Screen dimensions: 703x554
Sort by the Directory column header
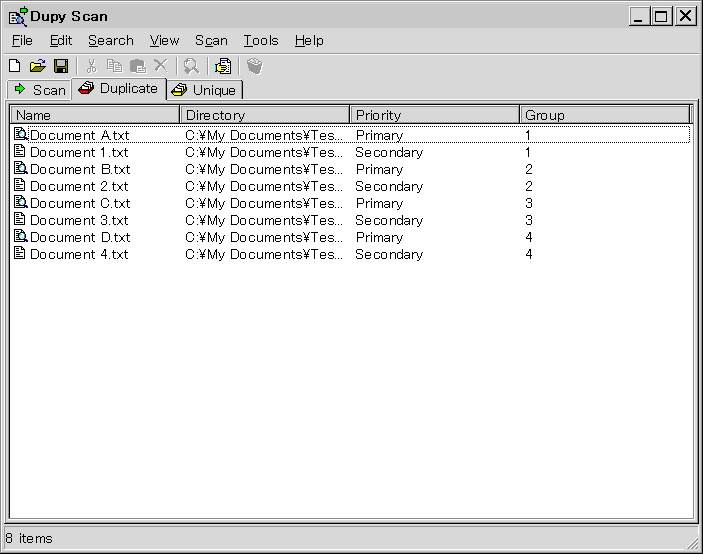click(x=265, y=115)
